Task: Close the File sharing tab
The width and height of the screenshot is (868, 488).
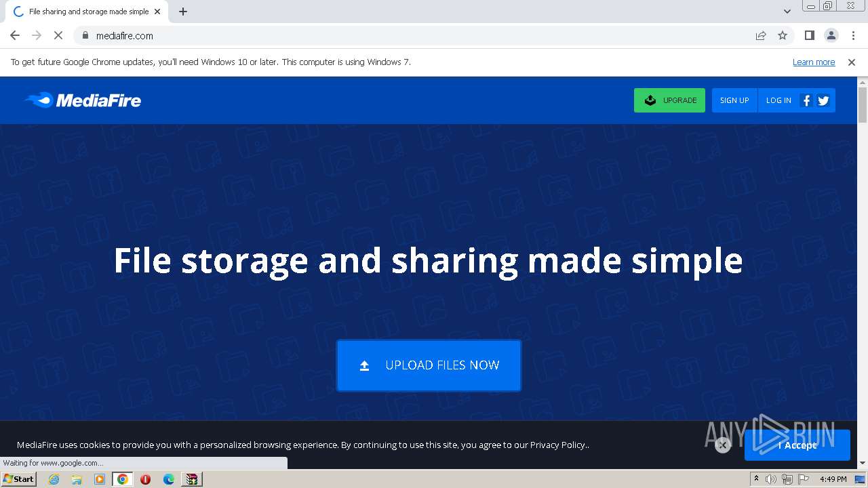Action: [157, 12]
